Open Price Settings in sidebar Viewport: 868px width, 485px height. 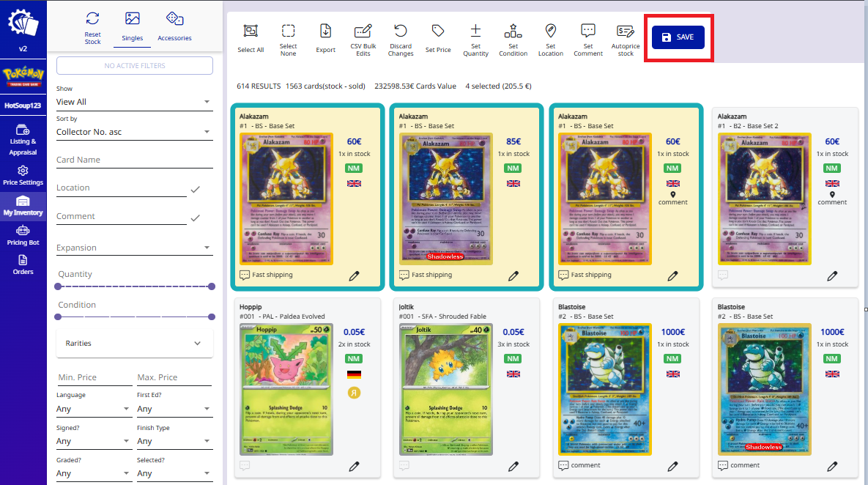coord(23,176)
